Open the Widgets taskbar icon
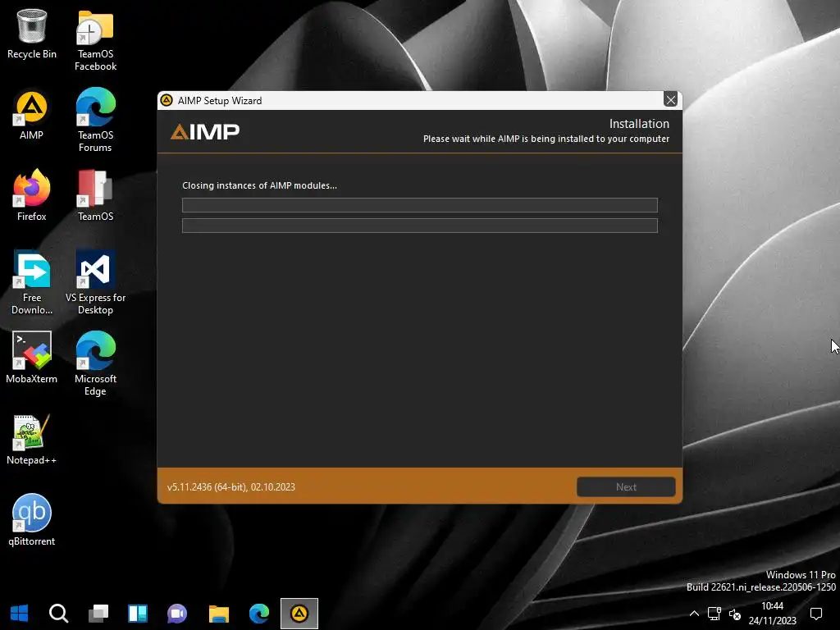The height and width of the screenshot is (630, 840). [138, 614]
